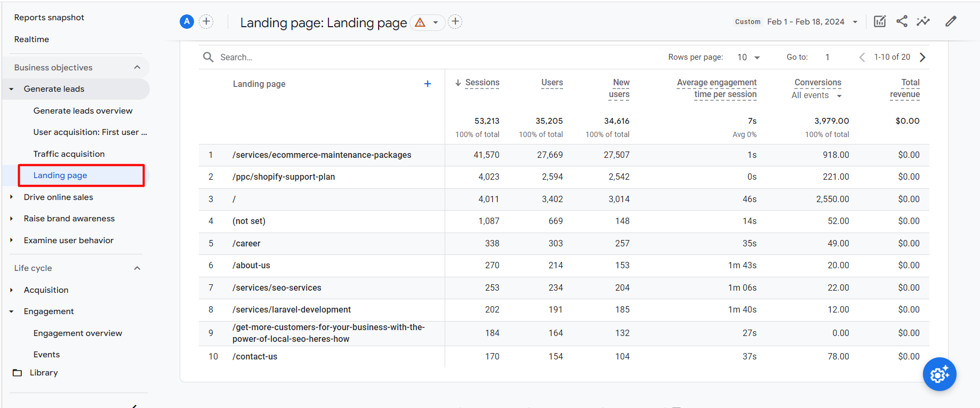Open the Rows per page dropdown
980x408 pixels.
tap(749, 57)
